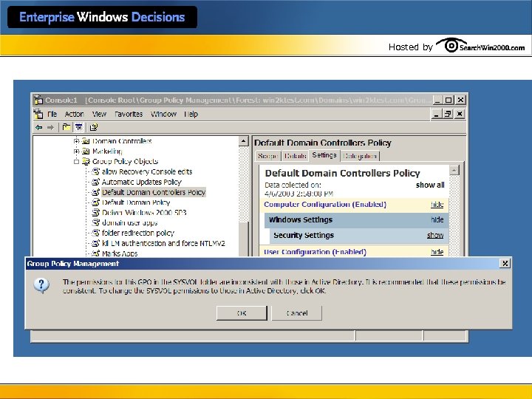This screenshot has height=399, width=532.
Task: Click the Marks Apps GPO icon
Action: pos(96,253)
